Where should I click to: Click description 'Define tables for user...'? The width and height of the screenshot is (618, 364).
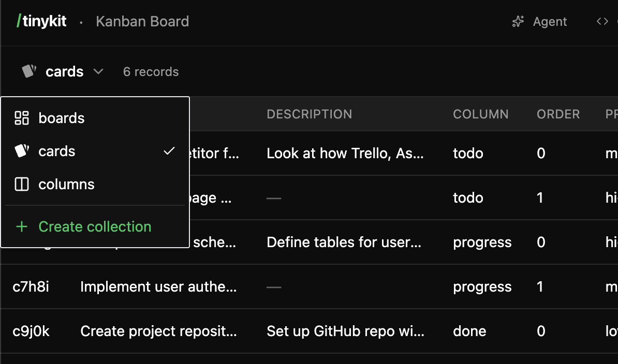click(344, 242)
